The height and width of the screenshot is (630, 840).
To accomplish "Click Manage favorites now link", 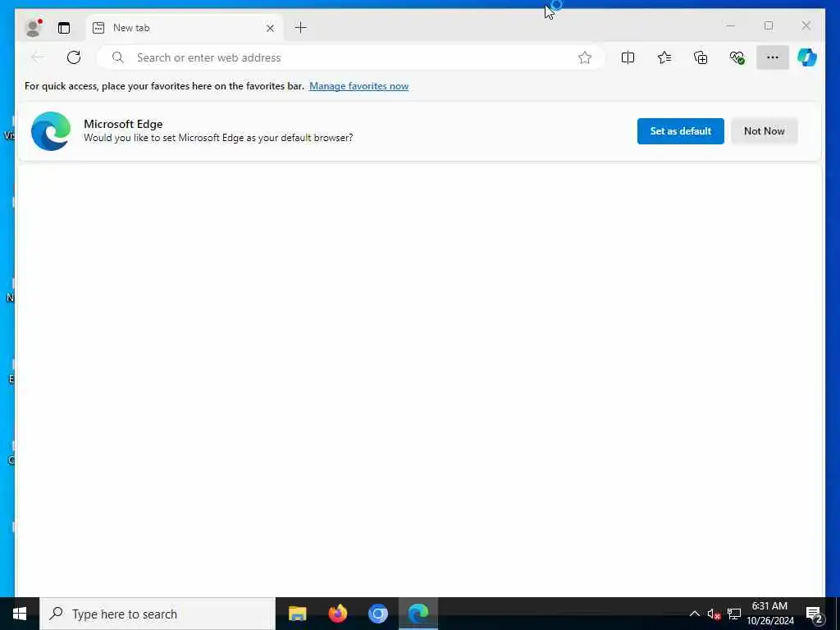I will click(x=359, y=86).
